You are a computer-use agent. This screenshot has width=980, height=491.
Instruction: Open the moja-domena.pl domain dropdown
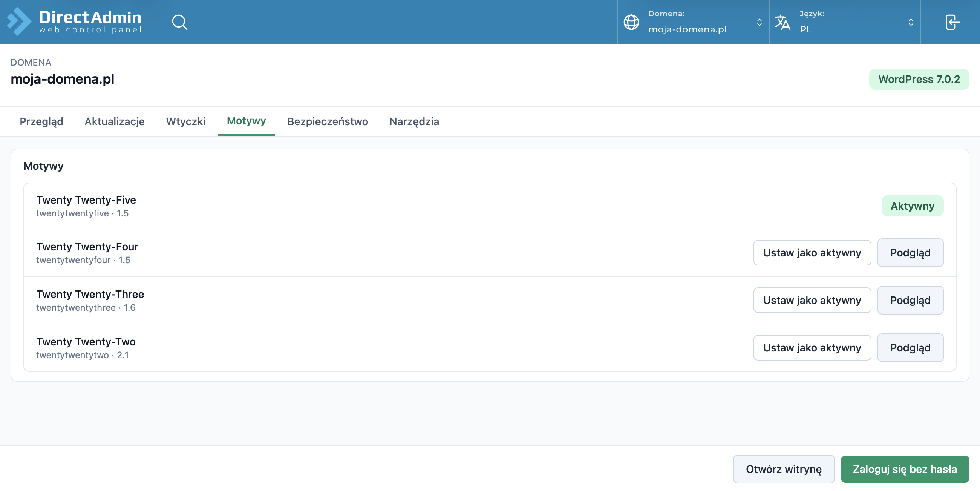[693, 22]
